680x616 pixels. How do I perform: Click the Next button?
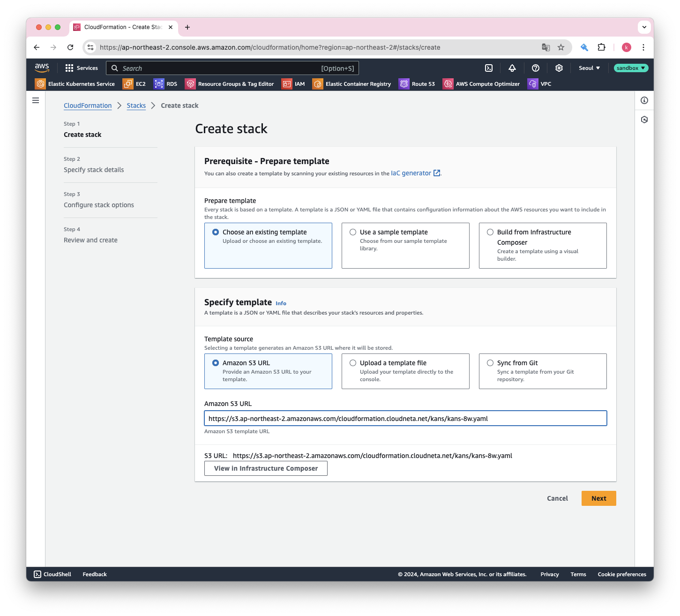599,498
